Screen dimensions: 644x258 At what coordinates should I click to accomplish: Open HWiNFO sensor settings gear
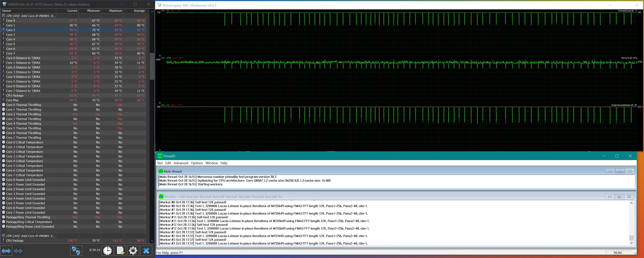[133, 251]
